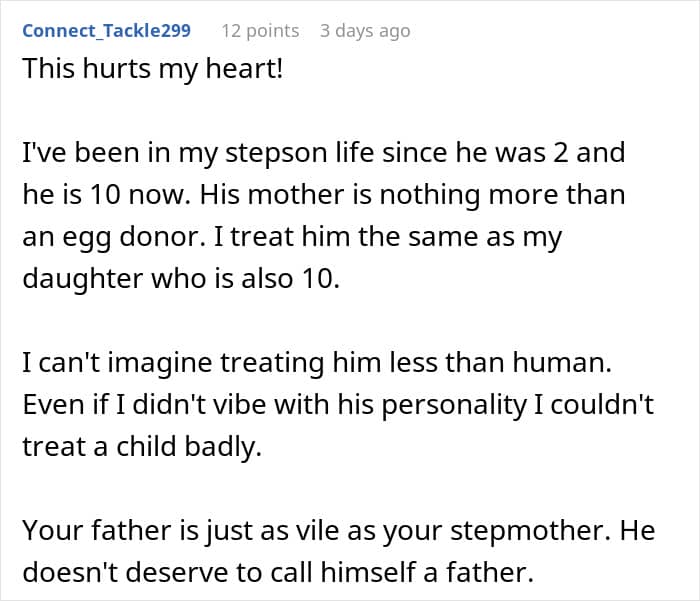This screenshot has width=700, height=601.
Task: Click the line starting "I've been in my stepson"
Action: (322, 154)
